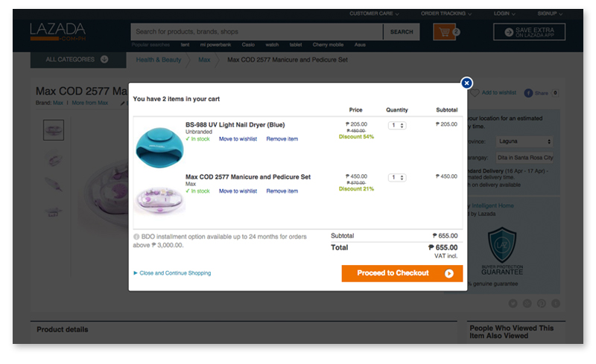Open quantity dropdown for Manicure and Pedicure Set
This screenshot has height=364, width=596.
(397, 177)
